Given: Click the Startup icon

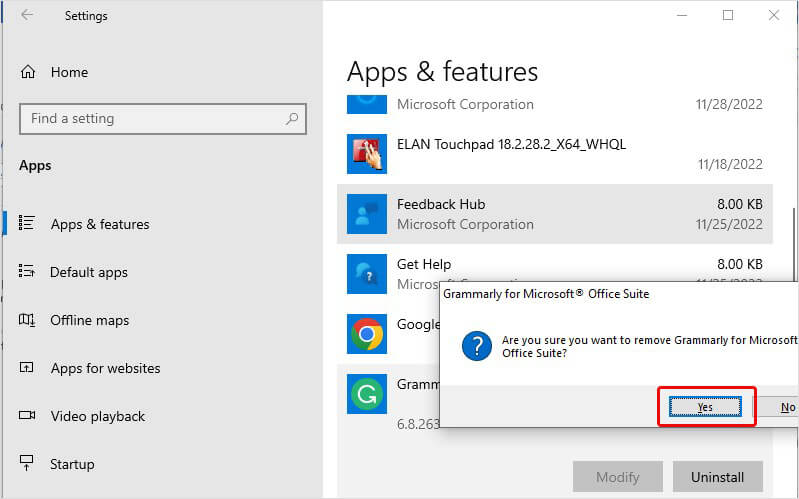Looking at the screenshot, I should [x=26, y=463].
